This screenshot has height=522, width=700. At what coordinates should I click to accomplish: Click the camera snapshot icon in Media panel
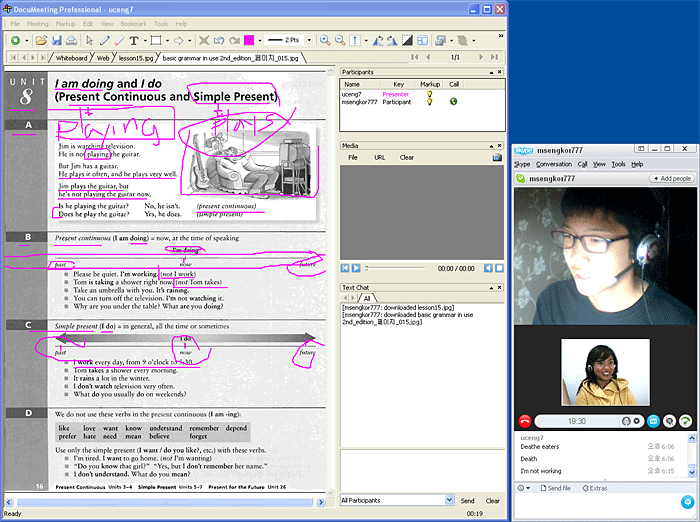[x=497, y=158]
